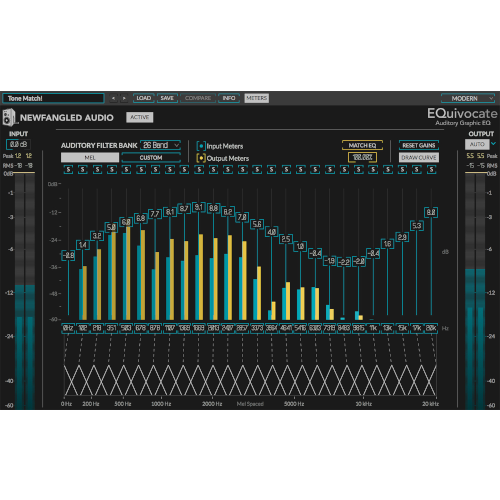This screenshot has width=500, height=500.
Task: Solo the 3964 Hz band with its S button
Action: pyautogui.click(x=272, y=170)
